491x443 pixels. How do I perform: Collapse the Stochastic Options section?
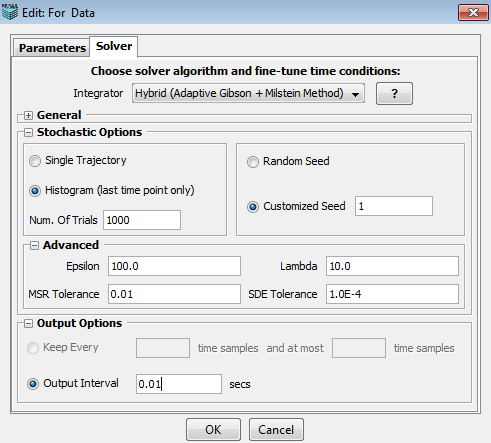click(x=29, y=133)
